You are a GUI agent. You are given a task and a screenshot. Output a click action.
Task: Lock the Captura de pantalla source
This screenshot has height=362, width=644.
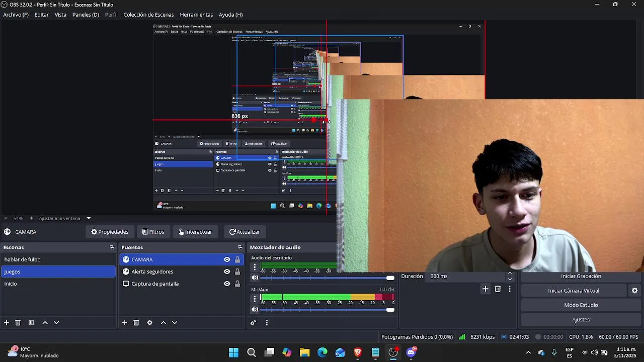pos(237,284)
